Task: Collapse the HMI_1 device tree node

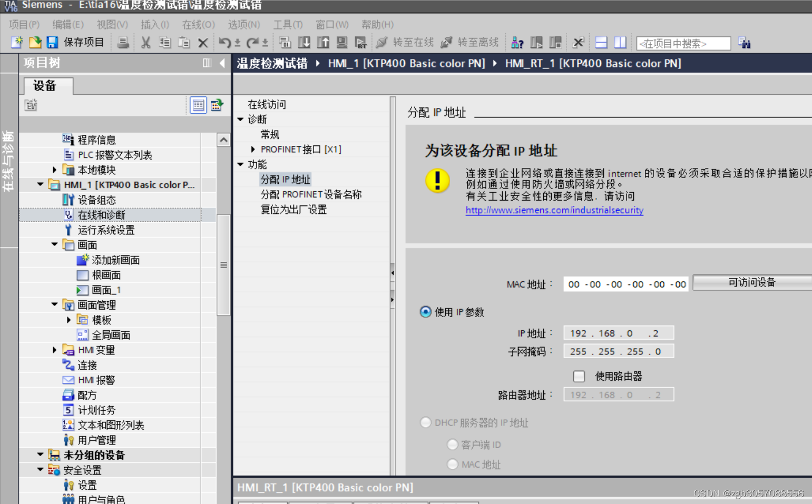Action: click(40, 185)
